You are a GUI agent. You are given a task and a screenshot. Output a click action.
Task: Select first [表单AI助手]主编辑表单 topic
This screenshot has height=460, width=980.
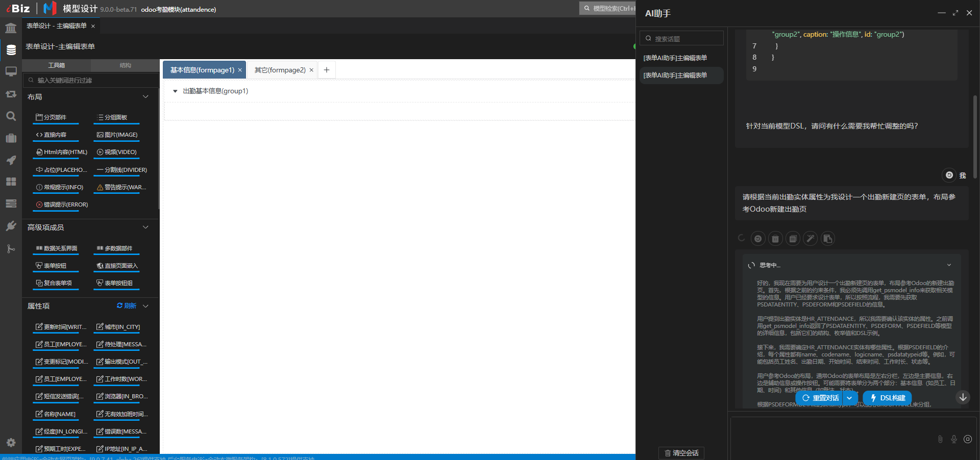tap(681, 58)
